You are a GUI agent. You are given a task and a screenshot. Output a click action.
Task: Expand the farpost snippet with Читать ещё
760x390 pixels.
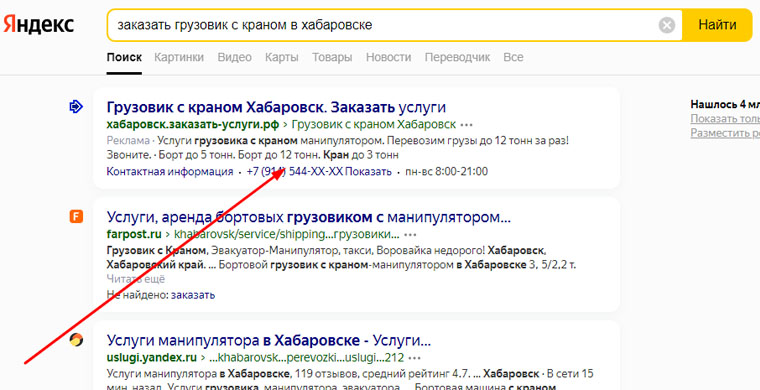[x=136, y=279]
